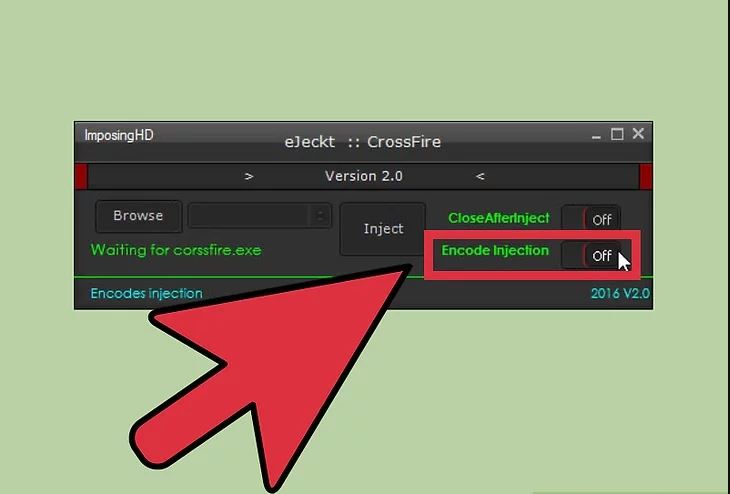Close the eJeckt CrossFire window

(638, 134)
